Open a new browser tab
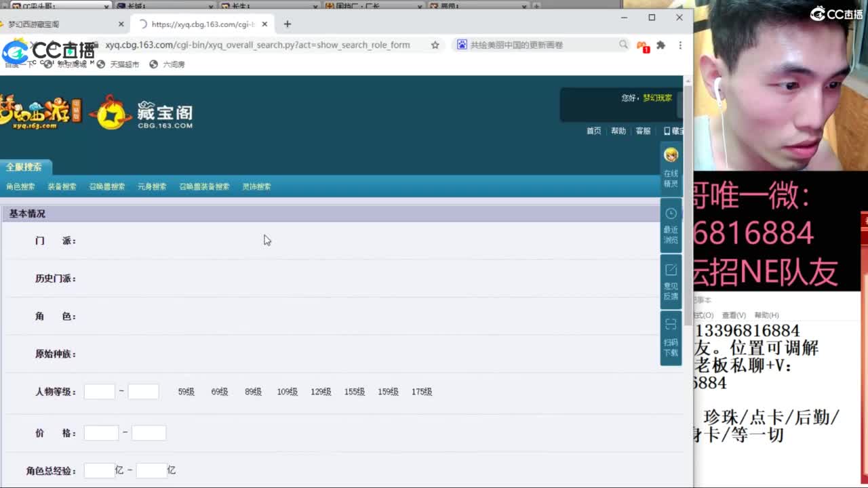868x488 pixels. click(288, 24)
